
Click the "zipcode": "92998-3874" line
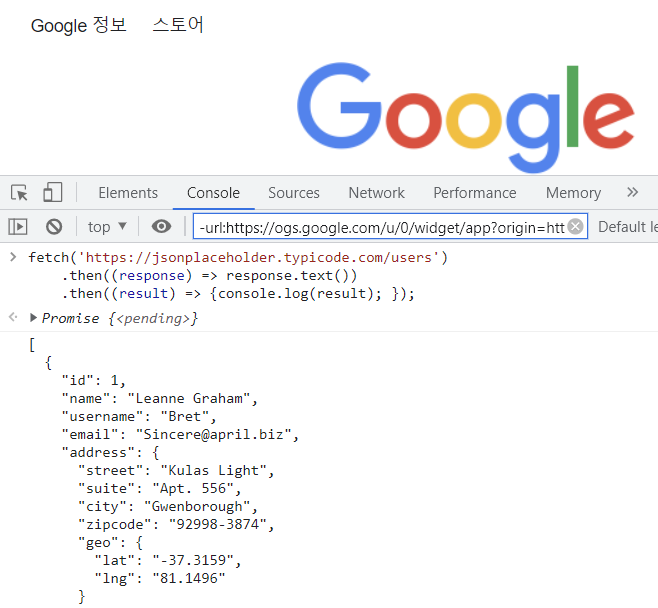point(176,525)
